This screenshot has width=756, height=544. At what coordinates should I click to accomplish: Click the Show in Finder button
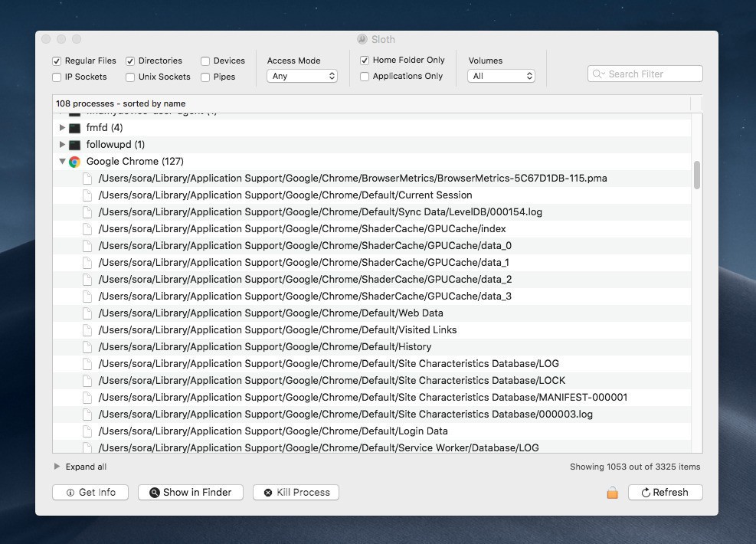pyautogui.click(x=190, y=493)
